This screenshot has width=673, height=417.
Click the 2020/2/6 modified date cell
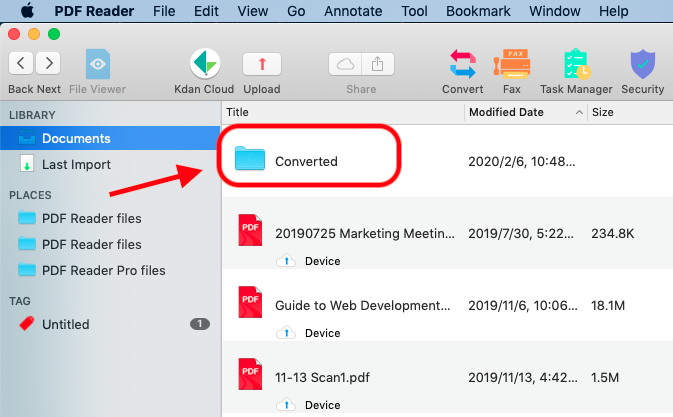pos(521,161)
